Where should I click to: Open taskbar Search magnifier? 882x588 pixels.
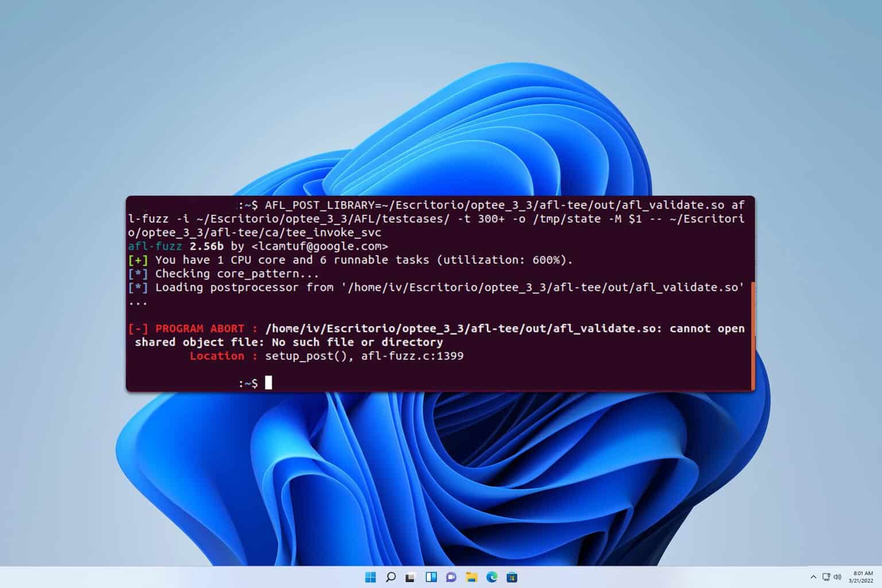[390, 577]
